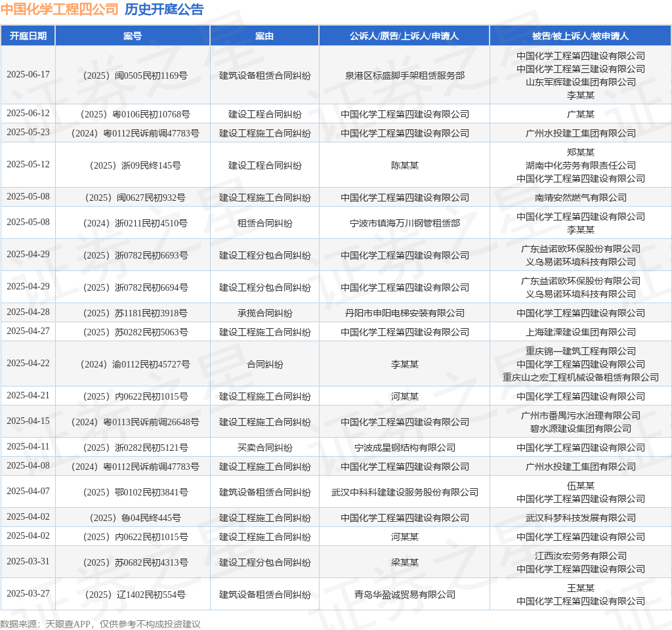Click defendant 郑某某

581,152
